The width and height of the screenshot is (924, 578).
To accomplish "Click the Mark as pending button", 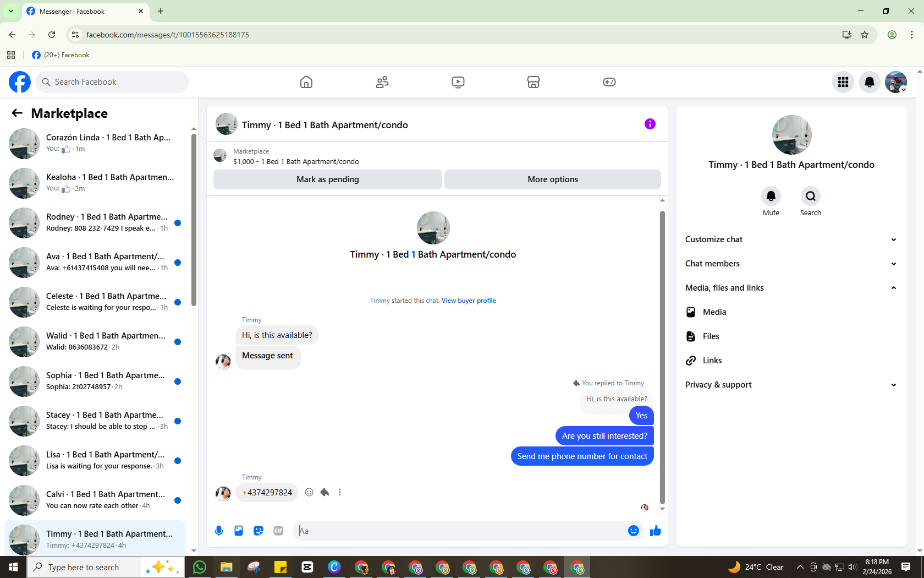I will (x=328, y=179).
